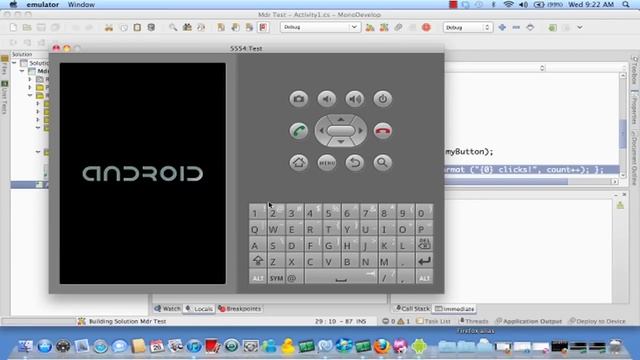Click the D-pad left arrow

pyautogui.click(x=322, y=131)
